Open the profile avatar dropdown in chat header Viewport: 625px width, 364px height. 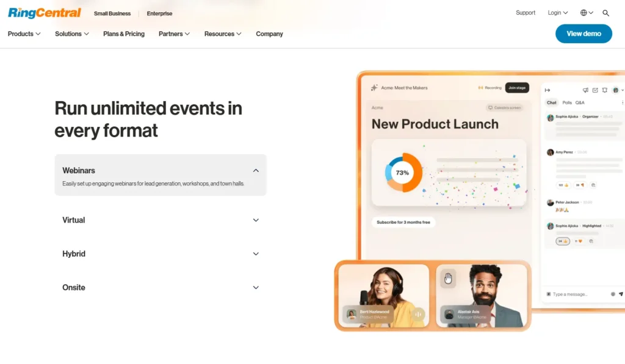(x=618, y=90)
